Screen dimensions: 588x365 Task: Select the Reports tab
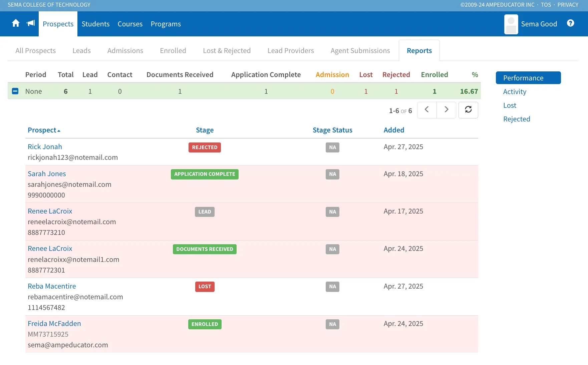tap(419, 51)
